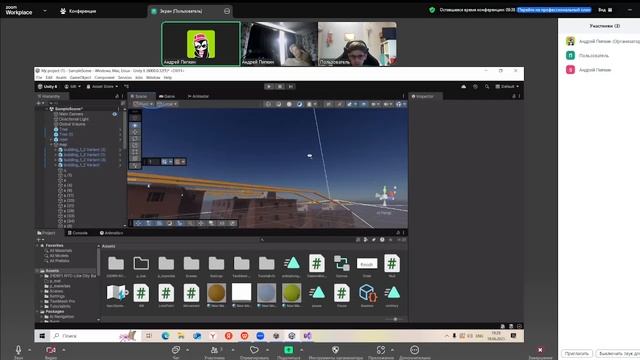The width and height of the screenshot is (640, 360).
Task: Open the Local/Global dropdown in Scene view
Action: (167, 104)
